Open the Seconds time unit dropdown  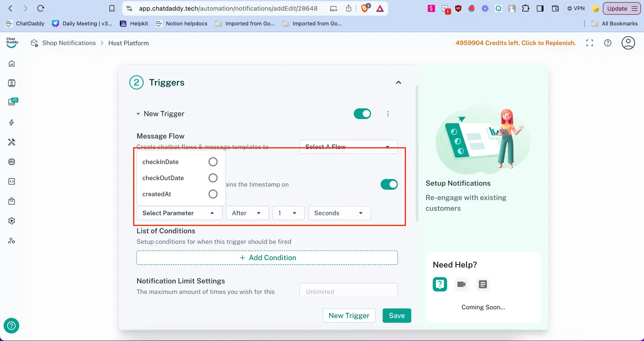tap(339, 213)
